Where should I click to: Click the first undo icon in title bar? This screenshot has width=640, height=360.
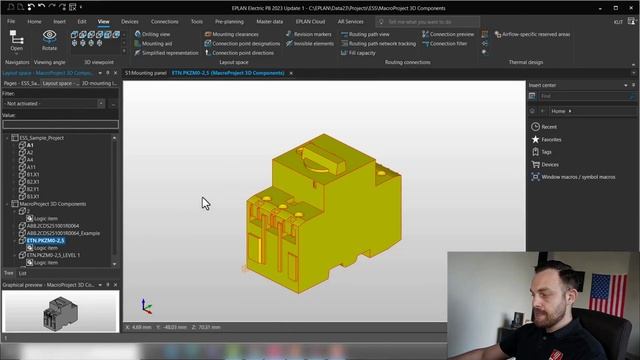31,7
